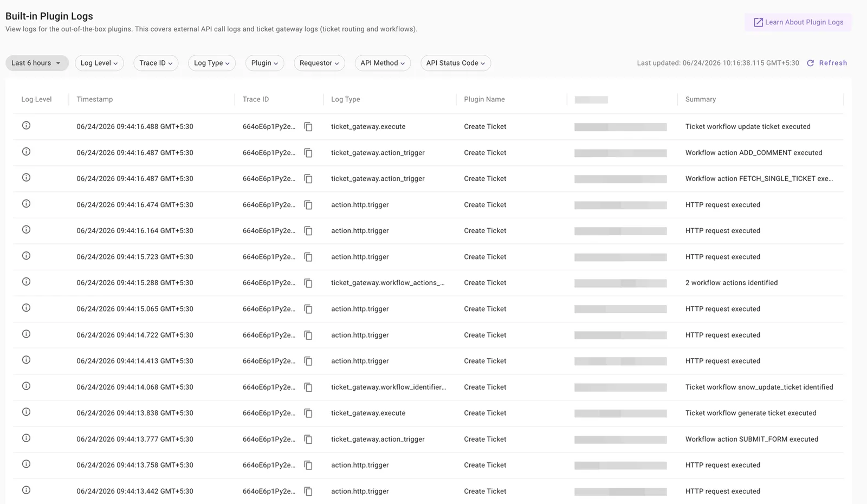Select 'Workflow action ADD_COMMENT executed' summary
Image resolution: width=867 pixels, height=504 pixels.
754,153
